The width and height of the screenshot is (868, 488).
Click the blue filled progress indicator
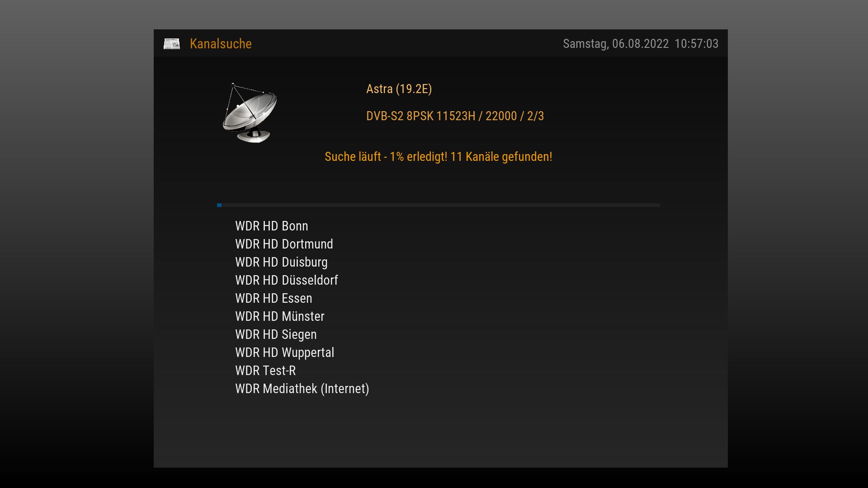coord(219,205)
